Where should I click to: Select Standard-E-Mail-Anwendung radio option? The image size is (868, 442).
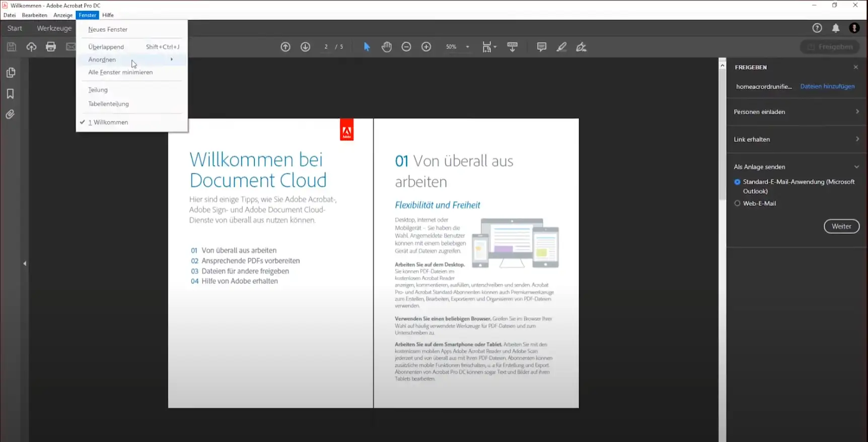(737, 182)
